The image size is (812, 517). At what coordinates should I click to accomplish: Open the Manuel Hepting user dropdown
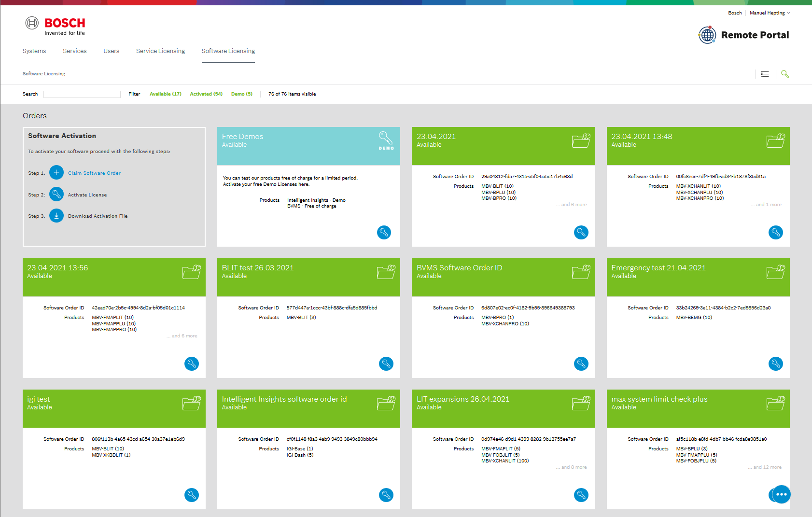[x=770, y=13]
